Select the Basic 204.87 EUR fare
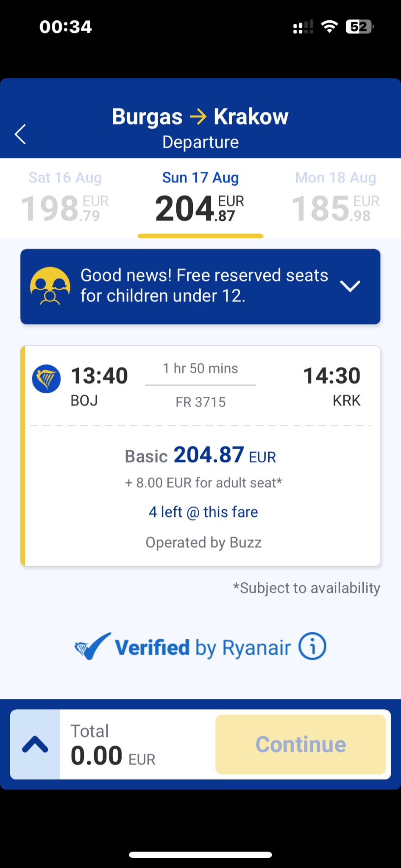 tap(200, 455)
